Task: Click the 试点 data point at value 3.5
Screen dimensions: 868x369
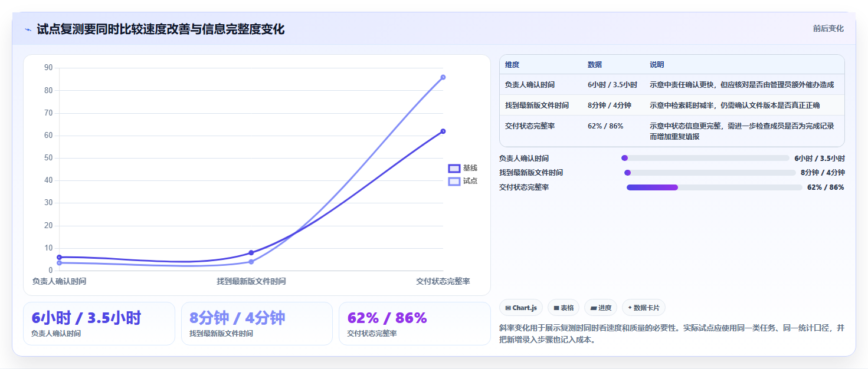Action: point(60,263)
